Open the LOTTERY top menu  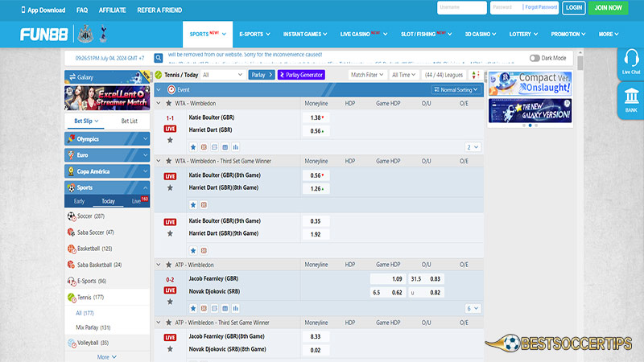[523, 34]
